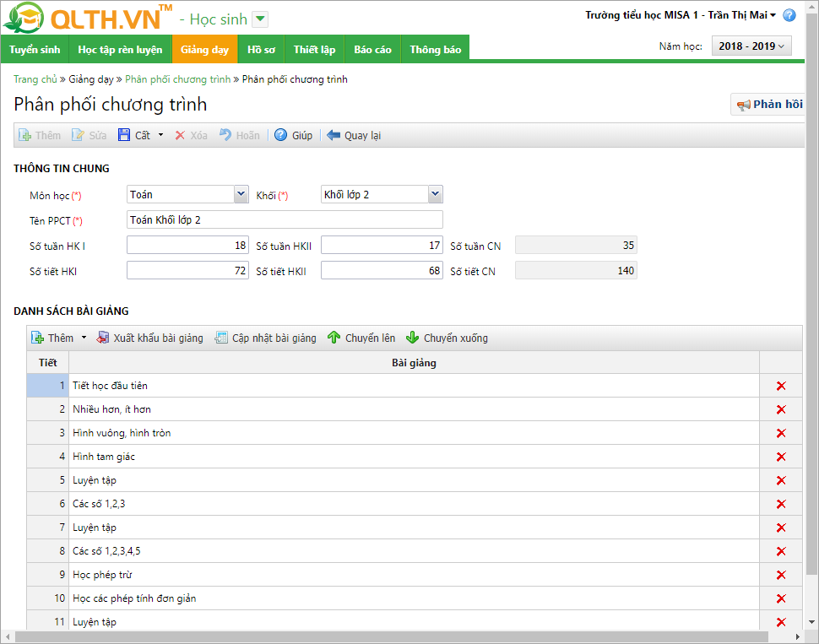Go to Trang chủ breadcrumb link

tap(35, 78)
